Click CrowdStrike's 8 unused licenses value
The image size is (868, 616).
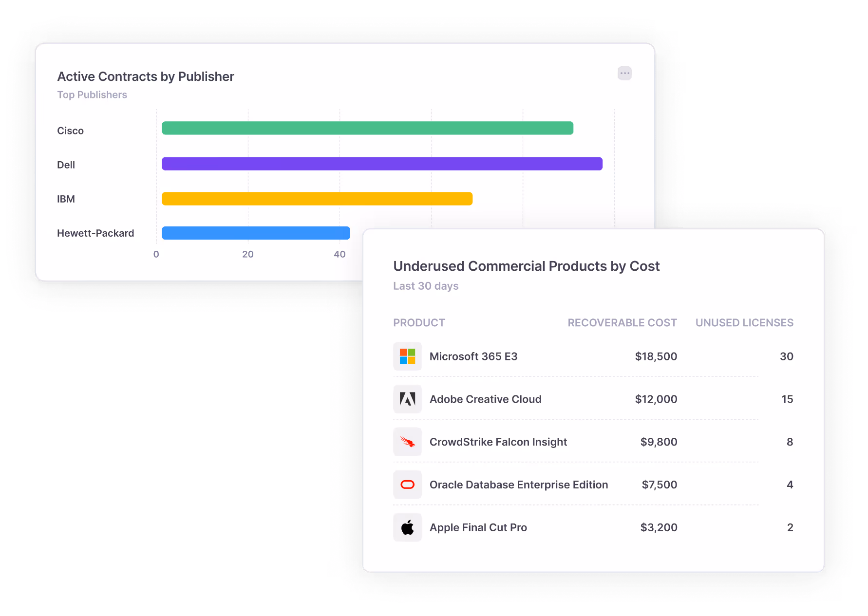[x=790, y=442]
